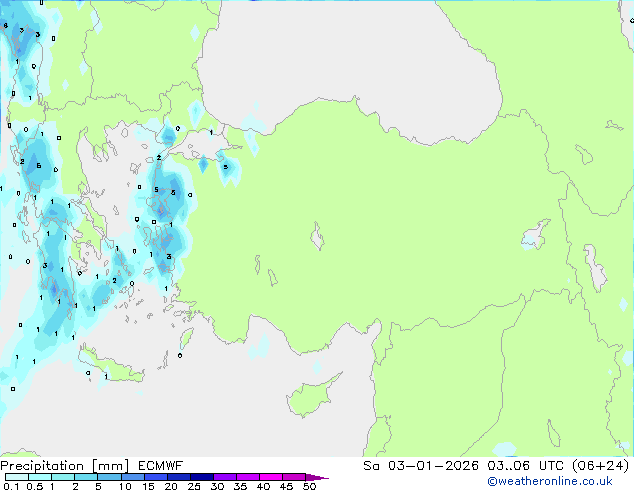Click the '15' legend value label
634x490 pixels.
click(x=148, y=486)
